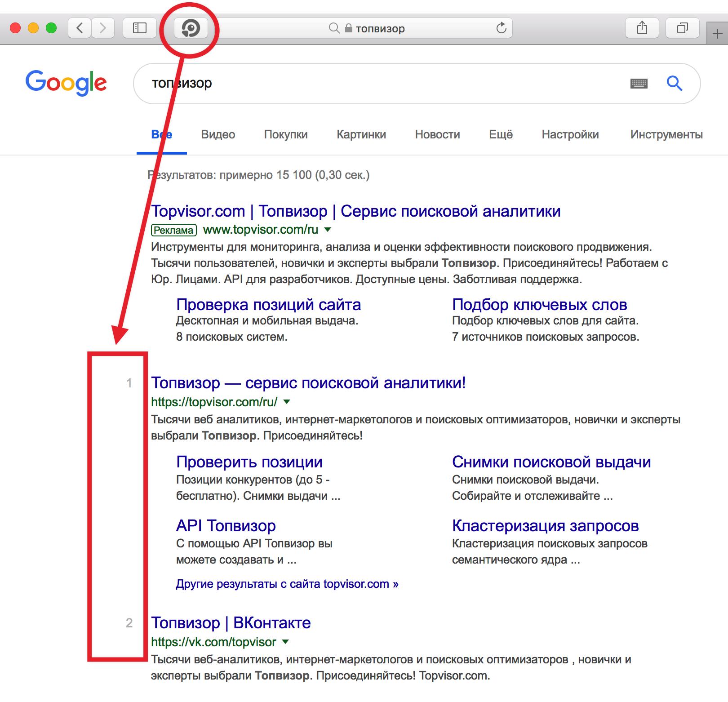Viewport: 728px width, 702px height.
Task: Open the Инструменты search tools
Action: (666, 134)
